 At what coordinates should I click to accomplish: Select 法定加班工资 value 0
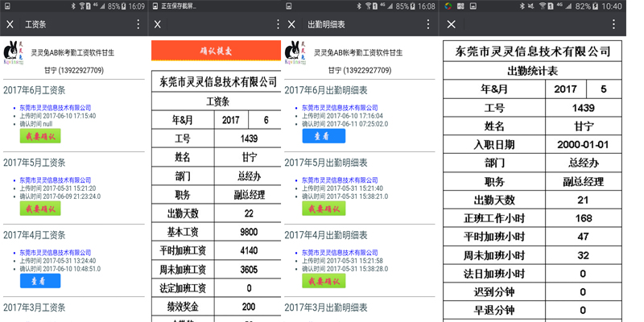pos(248,288)
